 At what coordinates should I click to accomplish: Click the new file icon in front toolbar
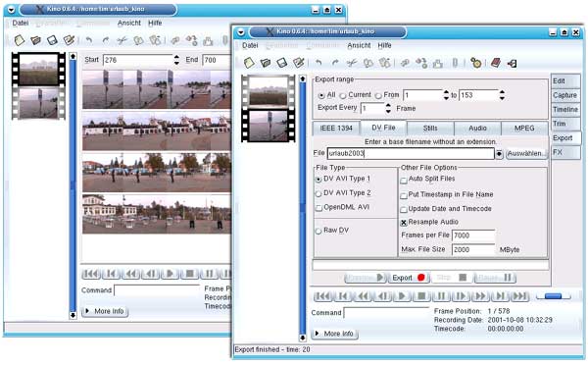click(x=249, y=63)
